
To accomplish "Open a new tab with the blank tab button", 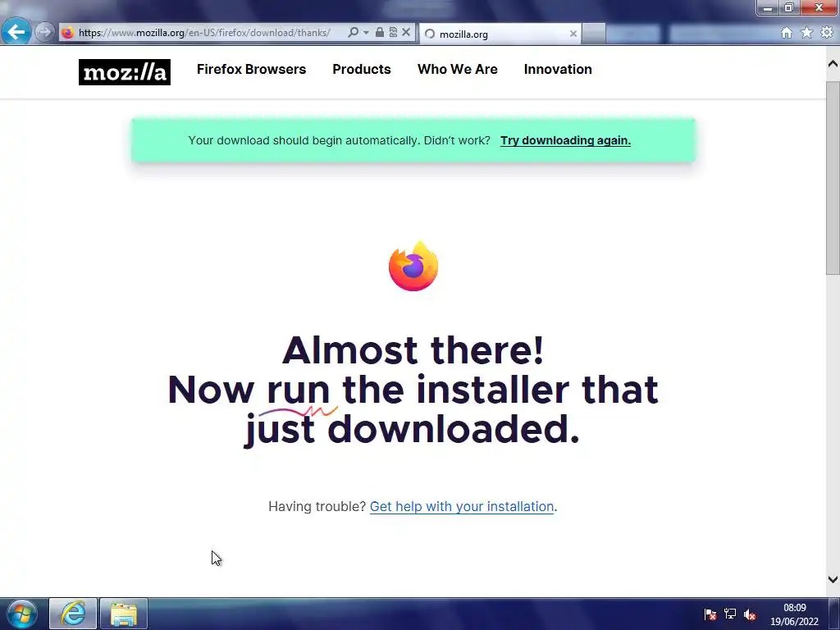I will pos(594,34).
